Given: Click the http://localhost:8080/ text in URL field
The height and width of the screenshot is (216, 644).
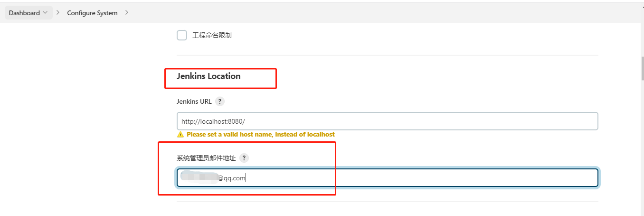Looking at the screenshot, I should [213, 121].
